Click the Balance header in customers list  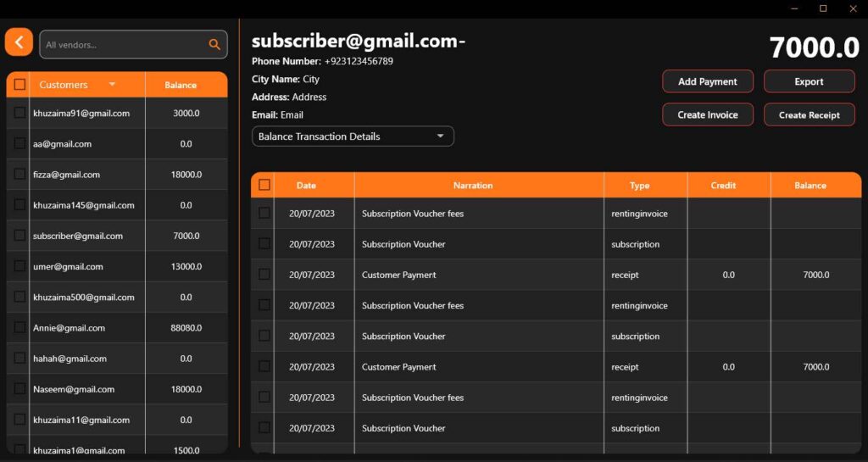pos(181,85)
